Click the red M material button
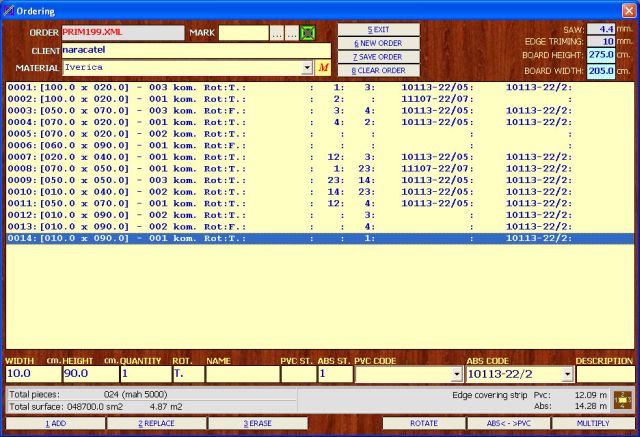 click(323, 68)
